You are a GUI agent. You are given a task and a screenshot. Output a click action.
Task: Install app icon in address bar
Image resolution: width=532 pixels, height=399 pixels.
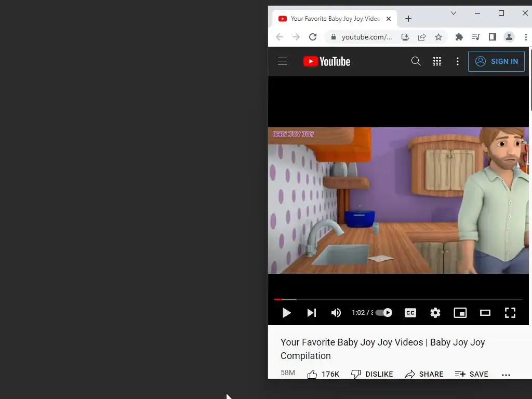(405, 37)
